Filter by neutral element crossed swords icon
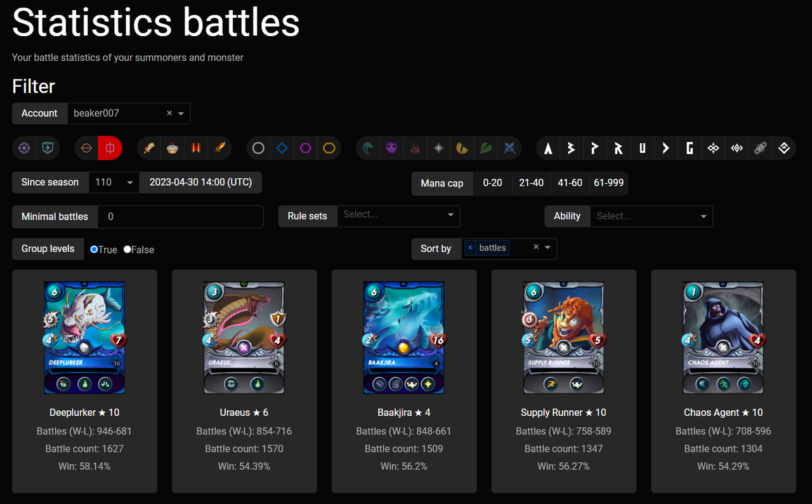This screenshot has height=504, width=812. pos(509,148)
